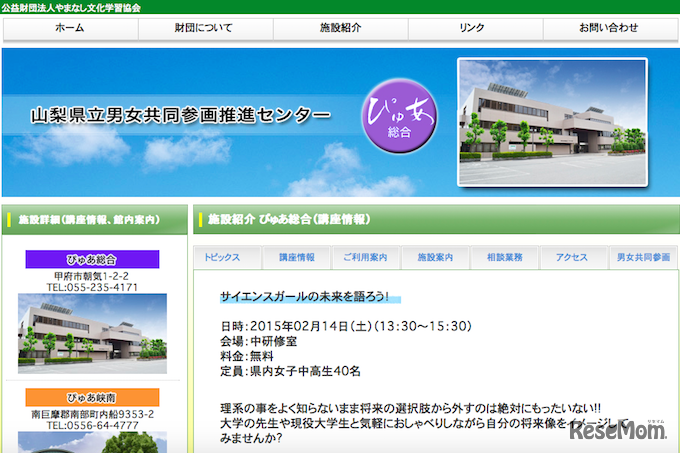This screenshot has height=453, width=680.
Task: Go to お問い合わせ contact page
Action: coord(607,28)
